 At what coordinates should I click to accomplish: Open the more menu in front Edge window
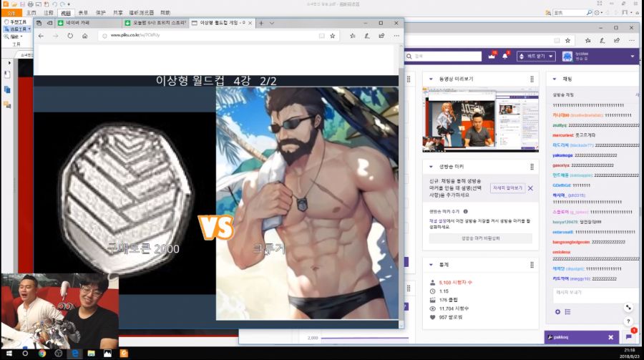(x=396, y=37)
